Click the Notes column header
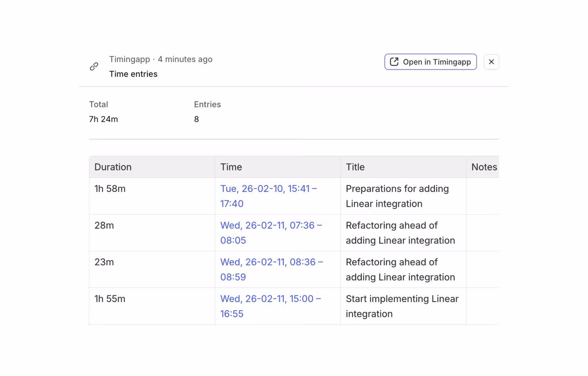The image size is (588, 376). click(x=484, y=167)
